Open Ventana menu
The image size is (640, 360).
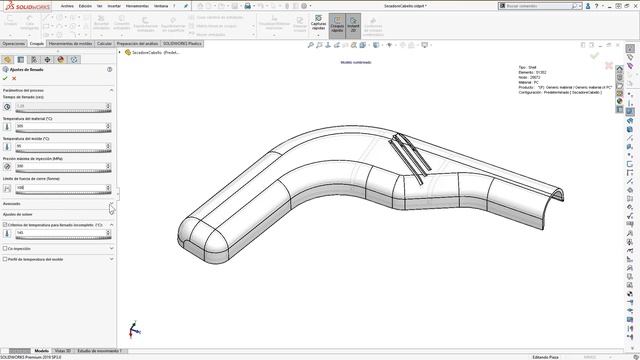click(161, 6)
